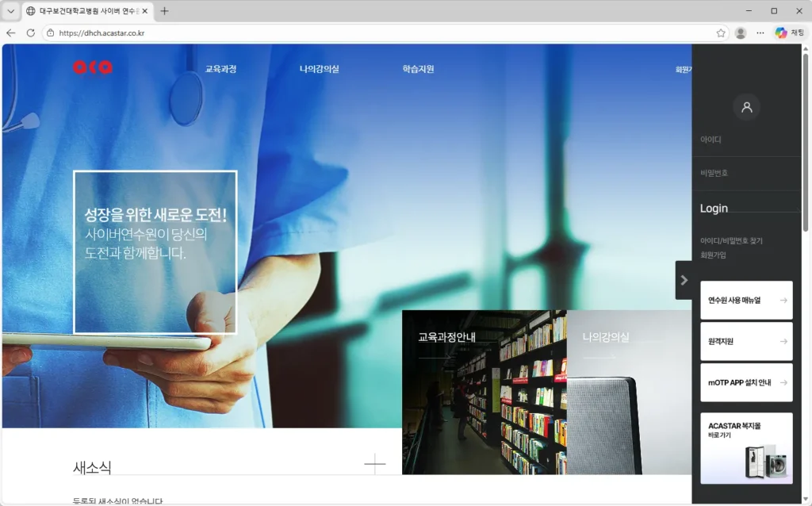The image size is (812, 506).
Task: Add this page to favorites with the star icon
Action: point(720,33)
